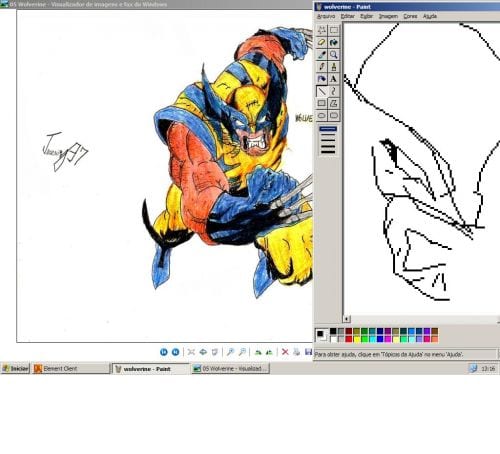Go to previous image in the viewer
Viewport: 500px width, 454px height.
click(164, 352)
